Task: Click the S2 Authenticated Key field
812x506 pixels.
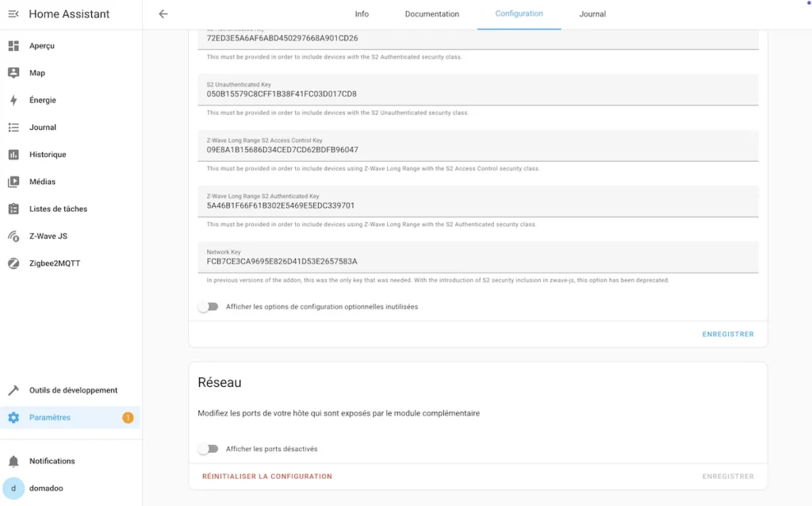Action: click(478, 39)
